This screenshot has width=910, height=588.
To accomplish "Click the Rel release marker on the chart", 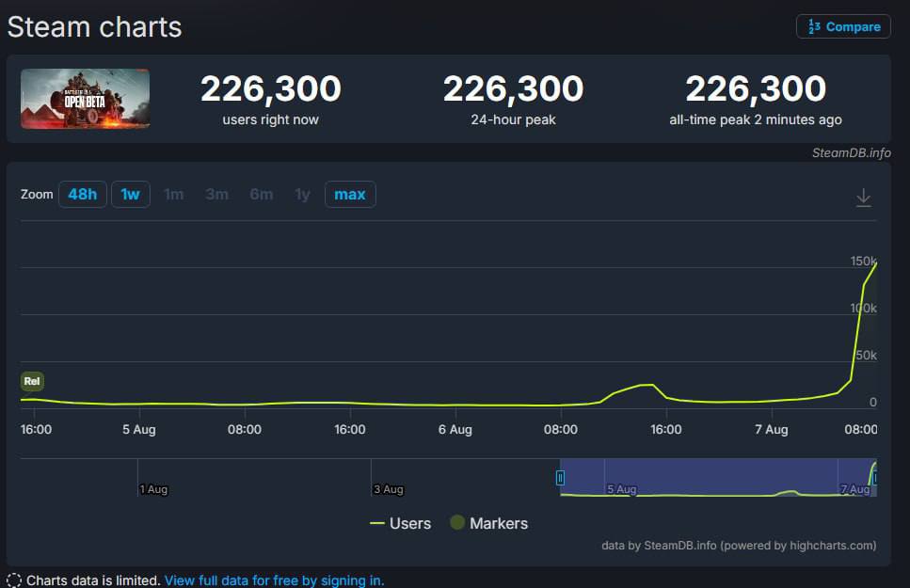I will [x=32, y=381].
